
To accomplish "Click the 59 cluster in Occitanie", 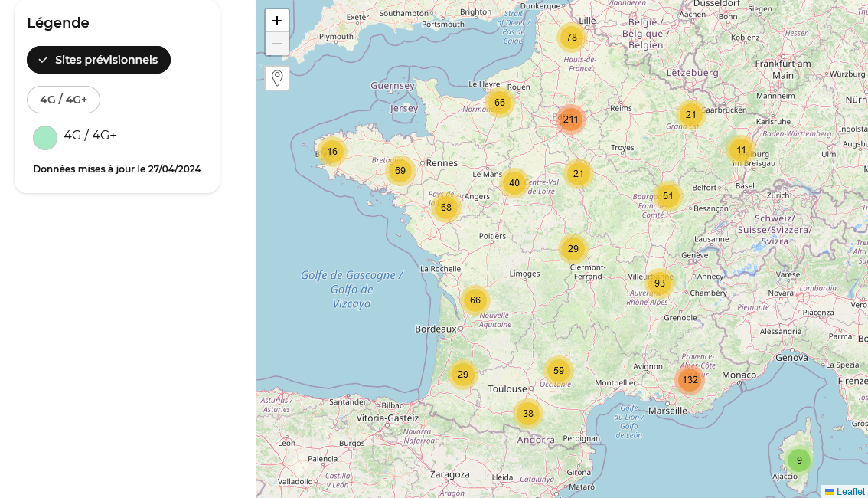I will [x=559, y=371].
